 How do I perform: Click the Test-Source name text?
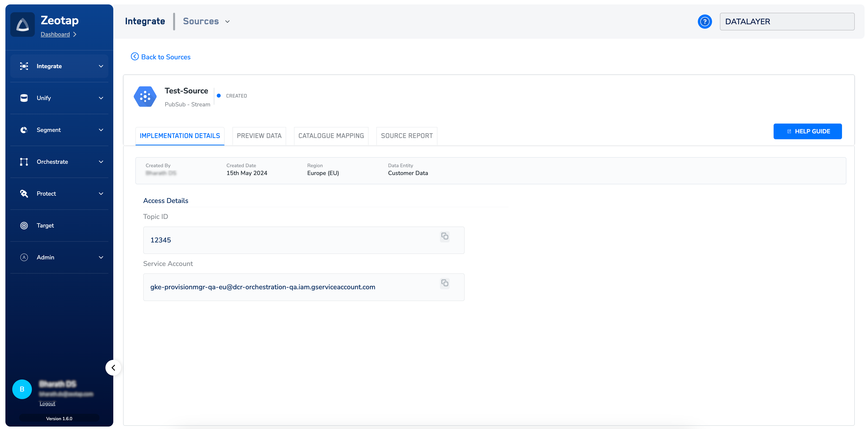pos(186,91)
